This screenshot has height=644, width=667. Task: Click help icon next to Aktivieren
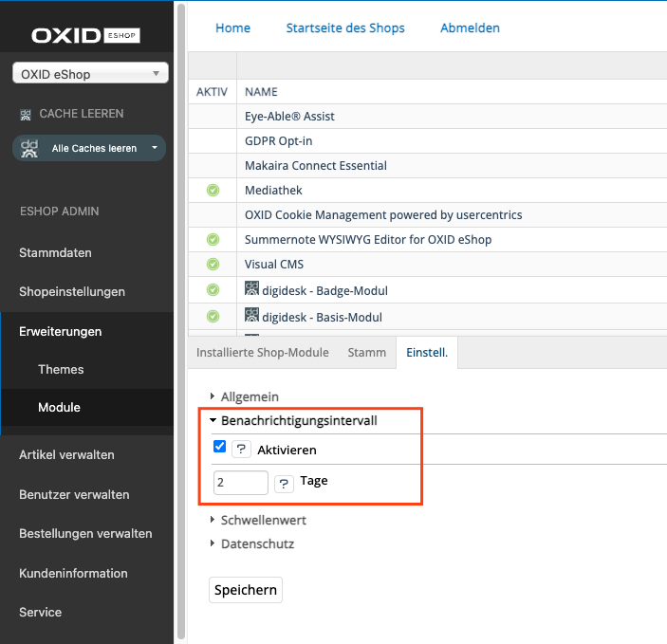(241, 450)
